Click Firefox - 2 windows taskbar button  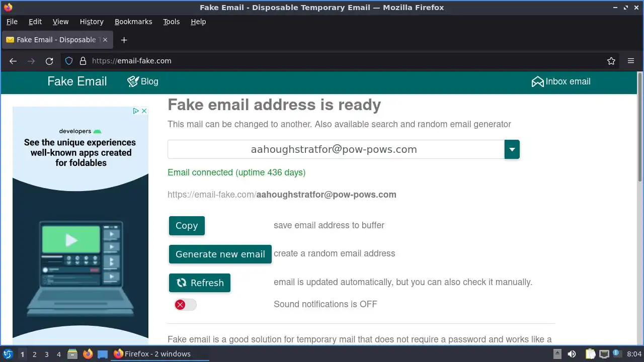click(160, 354)
